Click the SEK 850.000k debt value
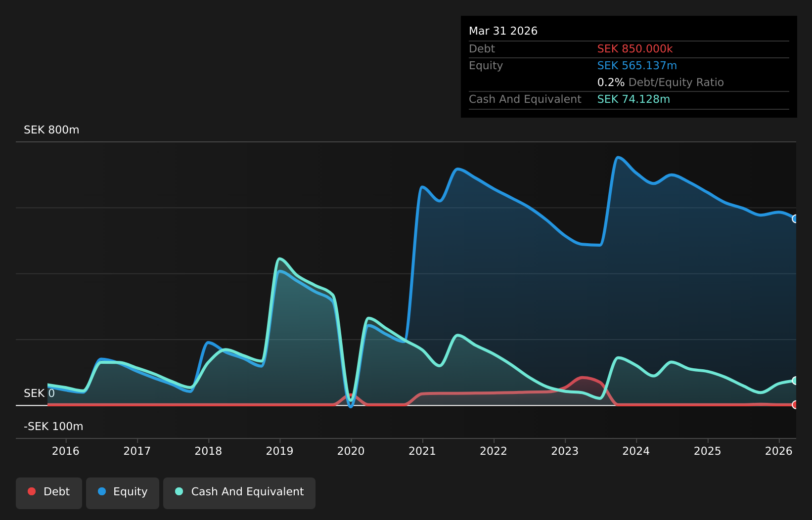The image size is (812, 520). (635, 49)
